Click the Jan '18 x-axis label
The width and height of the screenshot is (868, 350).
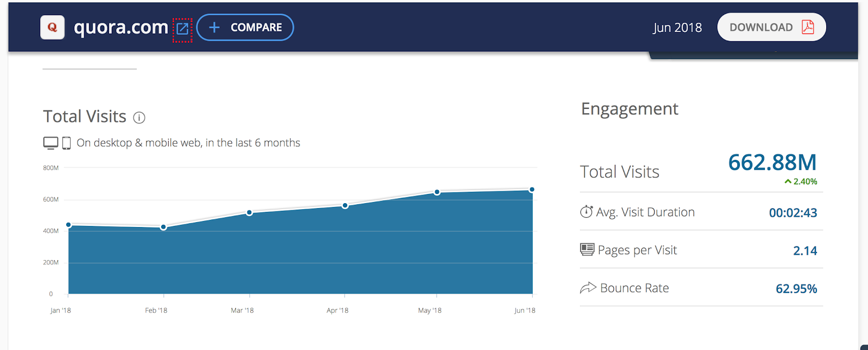(60, 310)
